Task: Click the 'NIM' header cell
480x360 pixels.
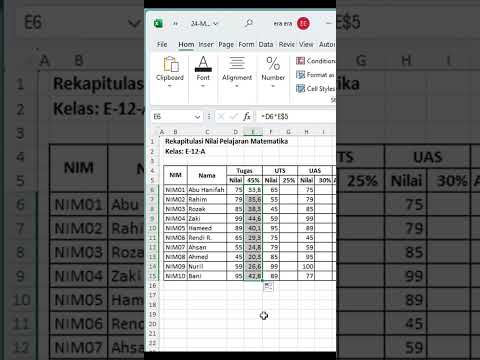Action: click(175, 175)
